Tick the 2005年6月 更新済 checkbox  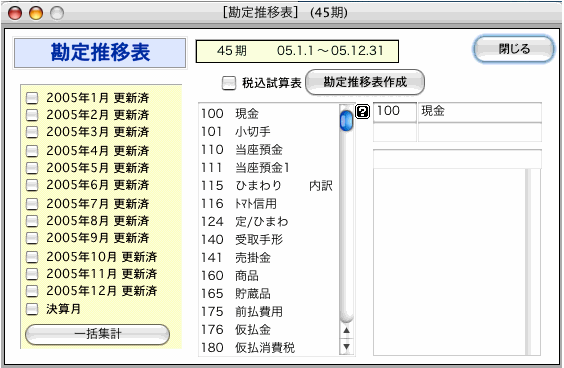pyautogui.click(x=32, y=185)
